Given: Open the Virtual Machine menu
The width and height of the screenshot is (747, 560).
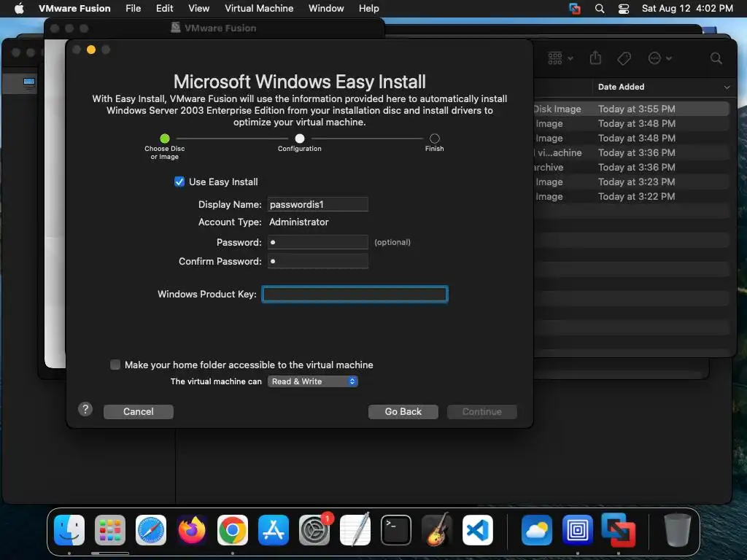Looking at the screenshot, I should [259, 8].
